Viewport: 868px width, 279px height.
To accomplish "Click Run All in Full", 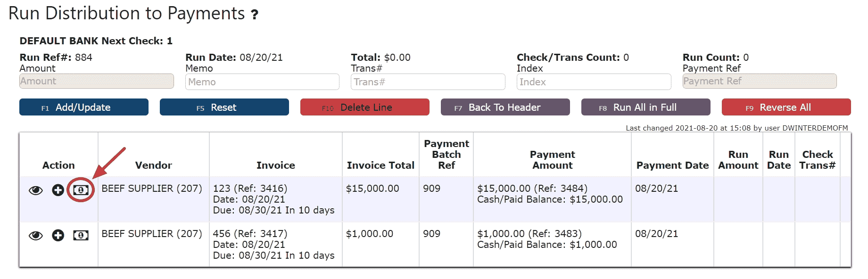I will [x=645, y=107].
